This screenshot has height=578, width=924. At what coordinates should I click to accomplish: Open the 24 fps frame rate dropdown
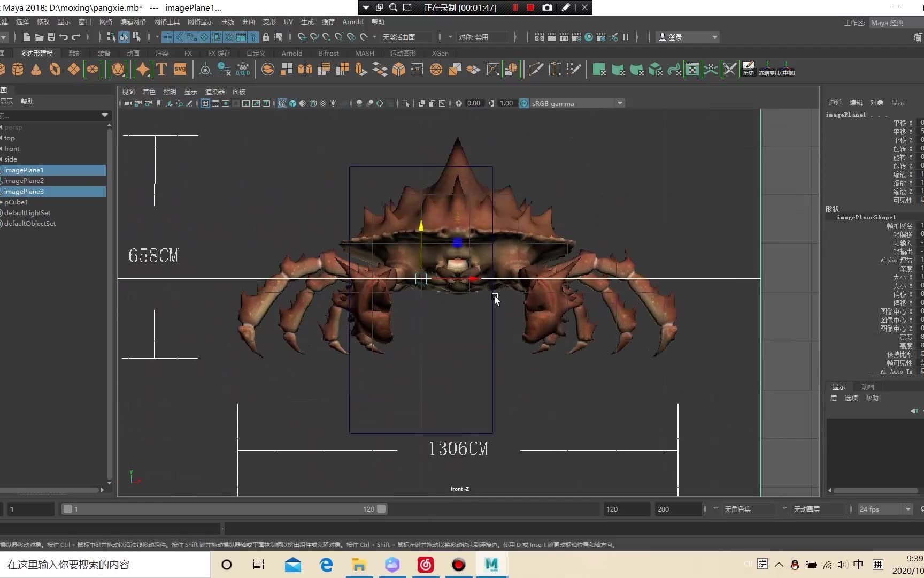[907, 509]
